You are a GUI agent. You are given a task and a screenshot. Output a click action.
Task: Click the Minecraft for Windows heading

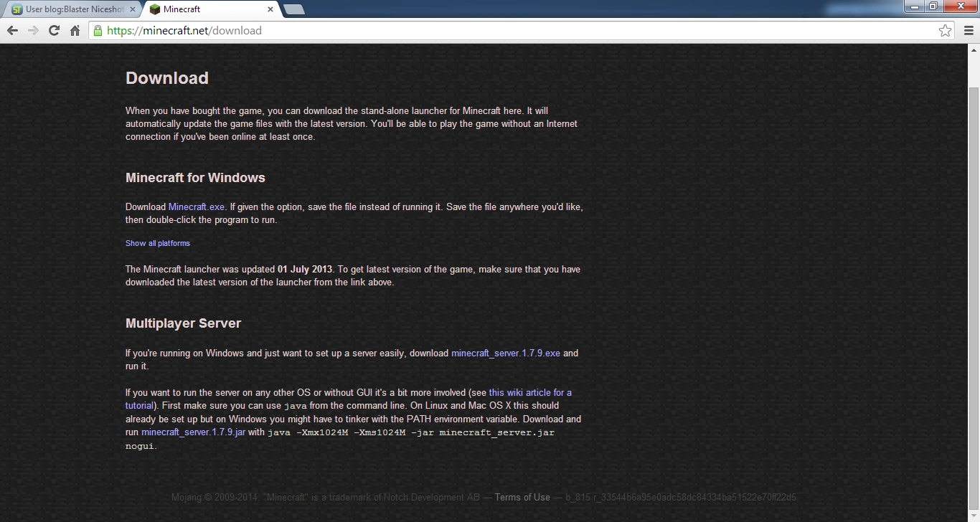point(195,178)
